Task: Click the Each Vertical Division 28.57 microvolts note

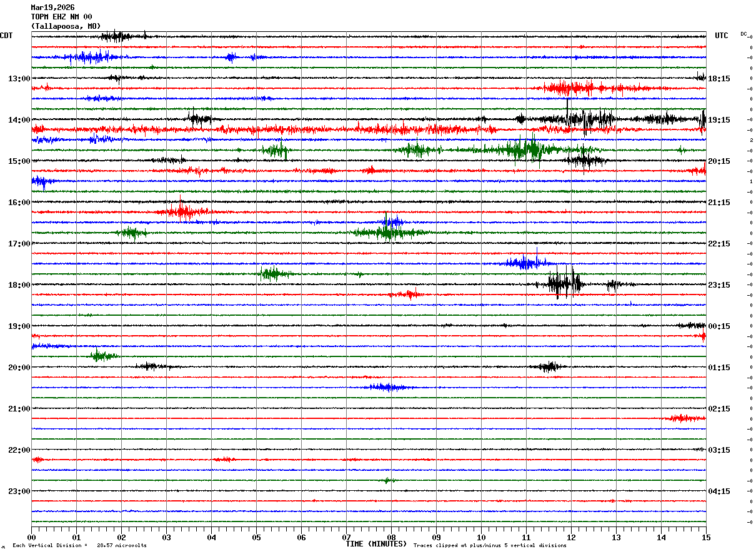Action: [x=79, y=545]
